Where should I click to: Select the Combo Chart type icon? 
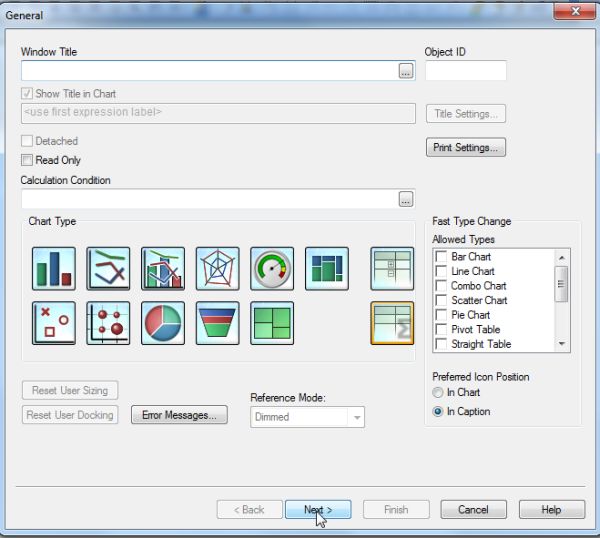163,269
